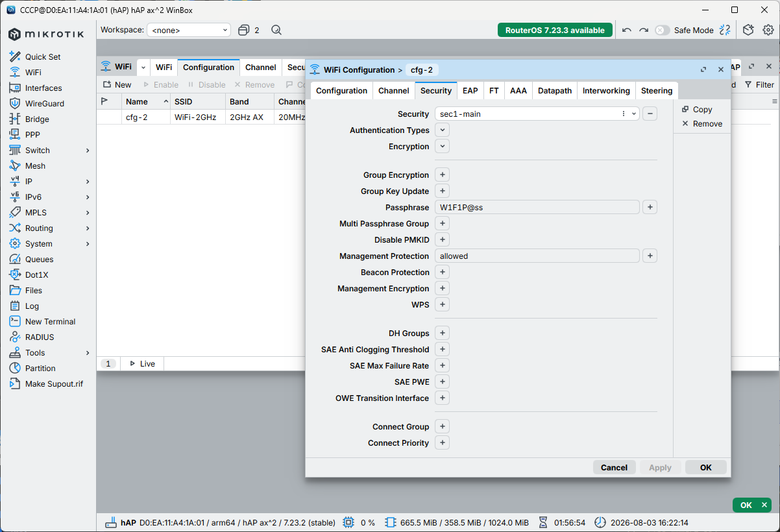Toggle Safe Mode switch

tap(662, 30)
